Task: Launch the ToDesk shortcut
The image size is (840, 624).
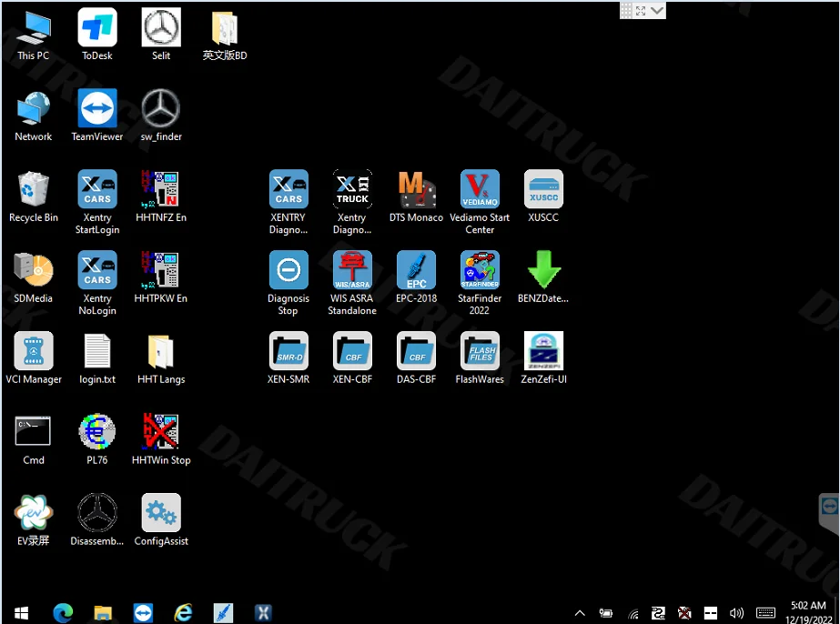Action: [x=97, y=35]
